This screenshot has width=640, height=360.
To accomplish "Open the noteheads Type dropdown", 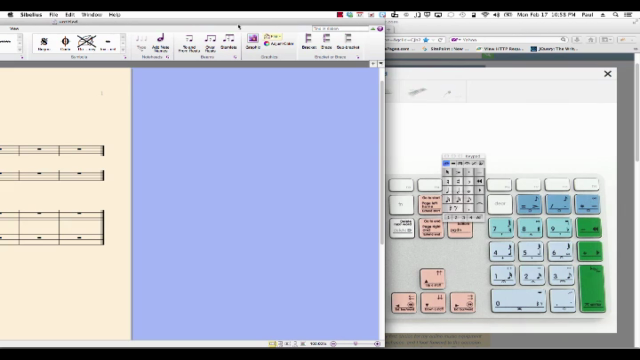I will click(x=141, y=42).
